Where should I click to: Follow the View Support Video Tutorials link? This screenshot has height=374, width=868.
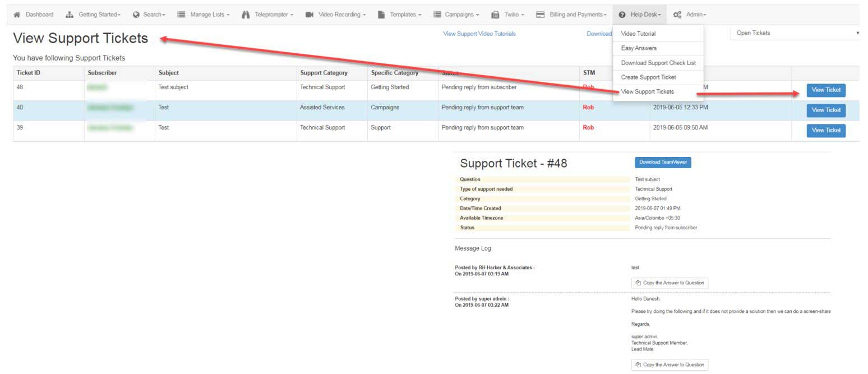point(479,34)
